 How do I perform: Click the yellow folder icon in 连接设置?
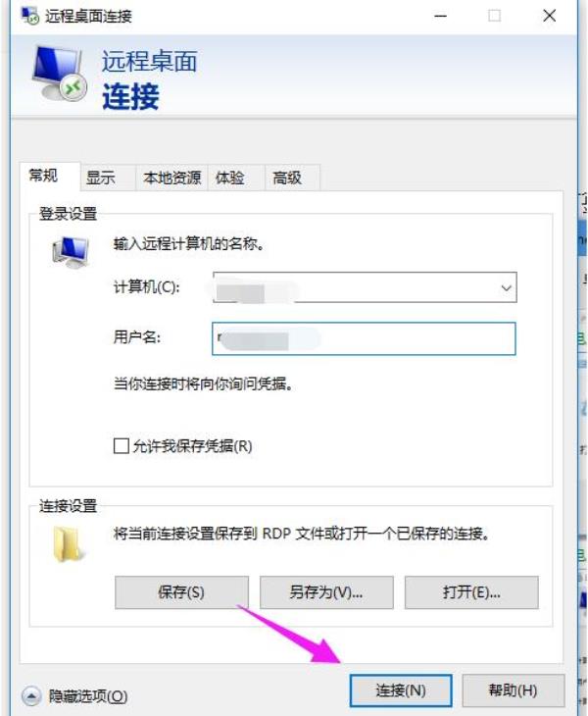pyautogui.click(x=69, y=544)
